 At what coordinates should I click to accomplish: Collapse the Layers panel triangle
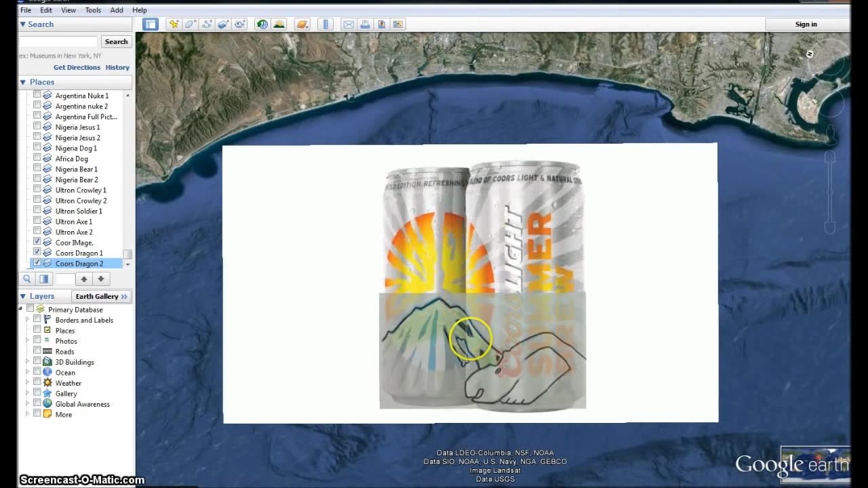tap(23, 296)
